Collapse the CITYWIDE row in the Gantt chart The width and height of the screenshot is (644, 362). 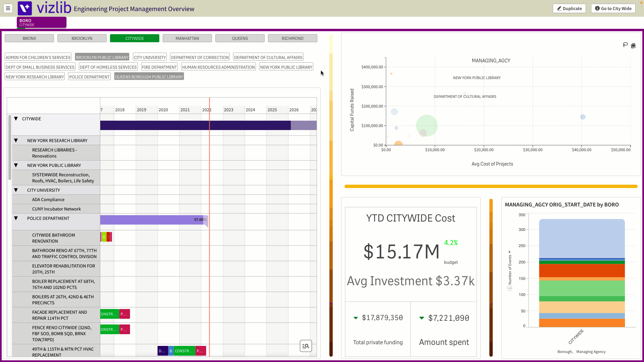coord(15,119)
